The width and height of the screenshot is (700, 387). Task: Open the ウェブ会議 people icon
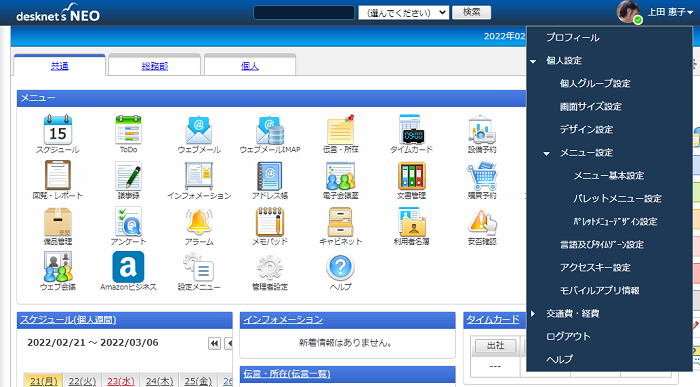[x=58, y=267]
